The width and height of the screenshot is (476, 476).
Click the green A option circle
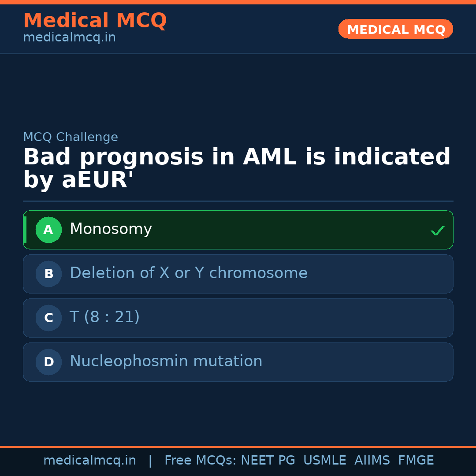click(x=48, y=230)
